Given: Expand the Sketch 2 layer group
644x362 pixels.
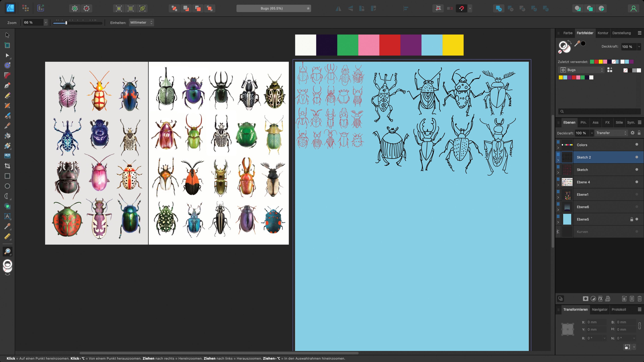Looking at the screenshot, I should 558,160.
